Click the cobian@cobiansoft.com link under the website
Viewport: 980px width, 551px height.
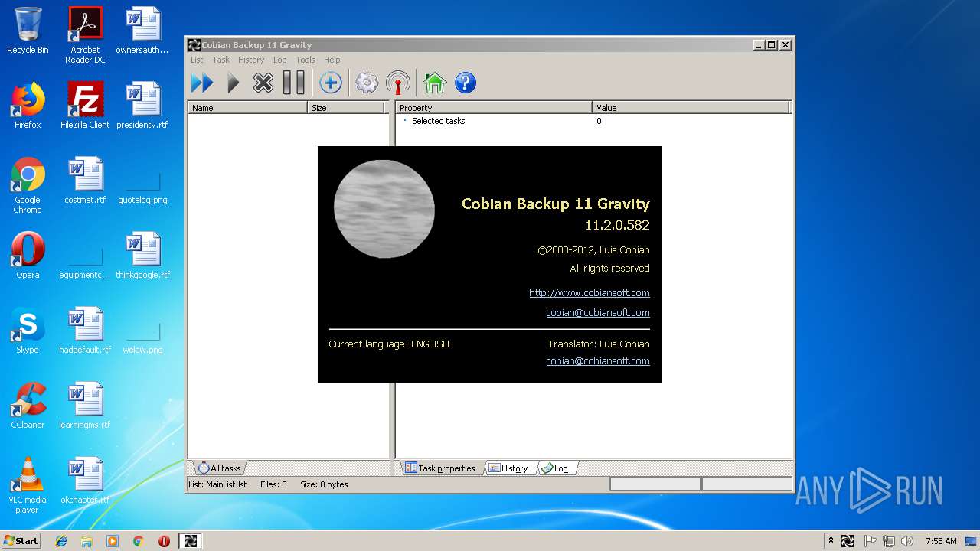point(598,312)
